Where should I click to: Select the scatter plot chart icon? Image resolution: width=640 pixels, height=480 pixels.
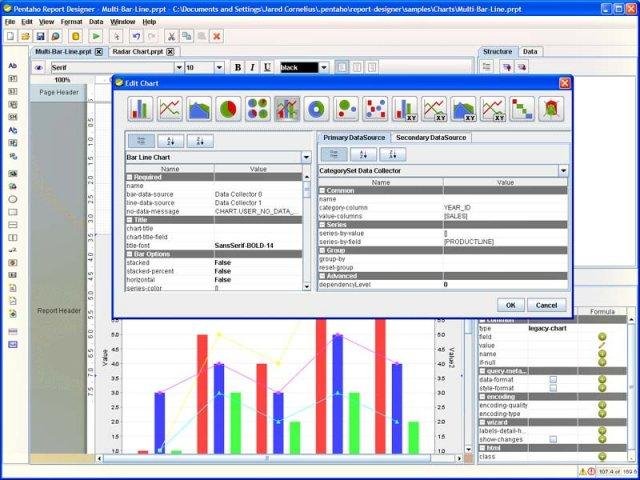(376, 109)
